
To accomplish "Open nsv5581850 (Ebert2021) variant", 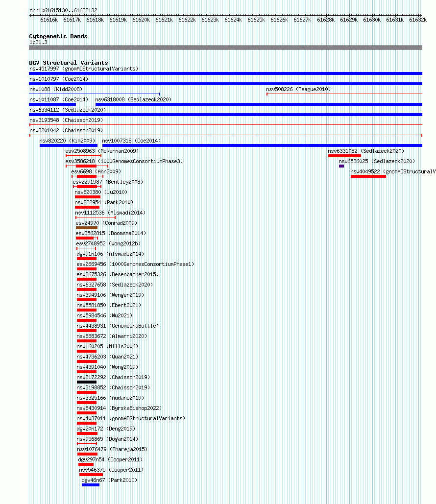I will [109, 305].
